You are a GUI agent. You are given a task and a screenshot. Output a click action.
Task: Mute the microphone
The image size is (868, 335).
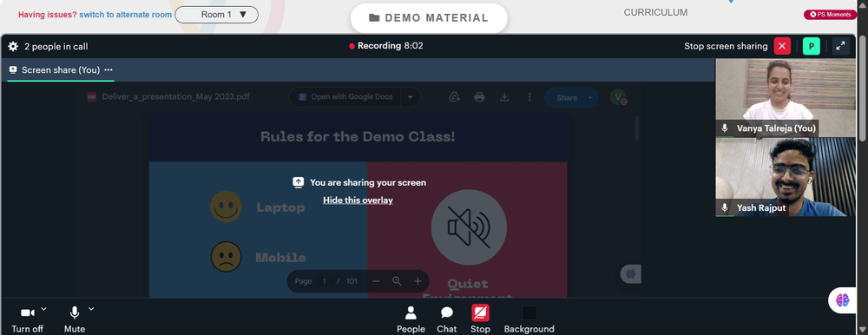[74, 320]
